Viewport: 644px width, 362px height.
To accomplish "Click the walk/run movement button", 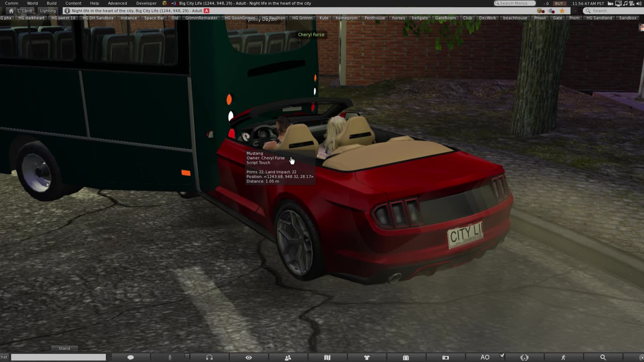I will 563,357.
